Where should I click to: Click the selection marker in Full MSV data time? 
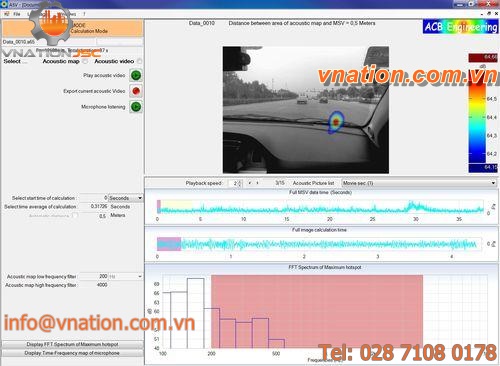[x=159, y=207]
